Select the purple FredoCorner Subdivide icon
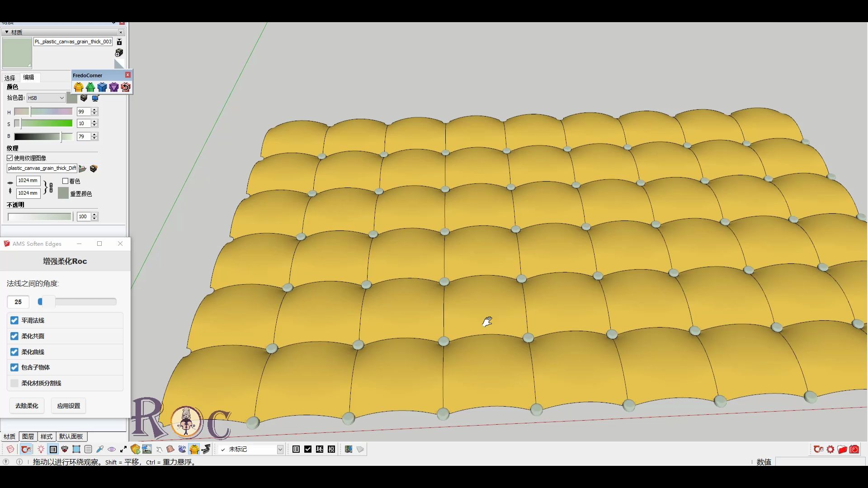This screenshot has height=488, width=868. click(x=114, y=87)
